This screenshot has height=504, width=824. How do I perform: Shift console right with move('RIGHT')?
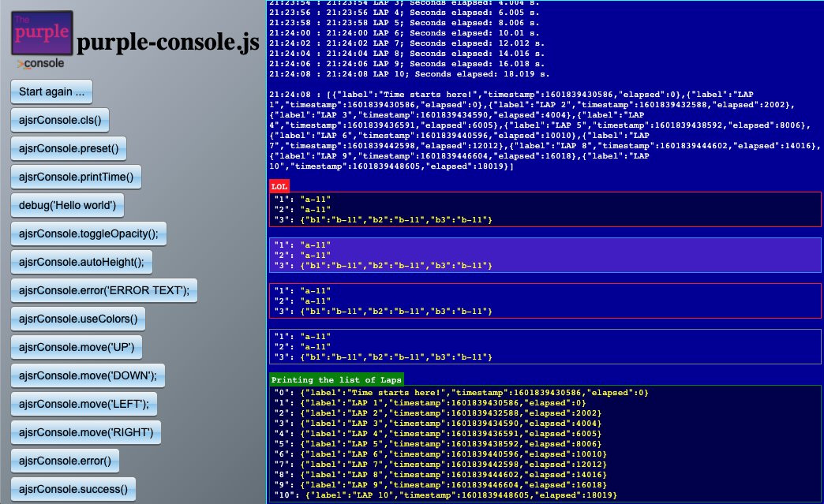coord(87,432)
